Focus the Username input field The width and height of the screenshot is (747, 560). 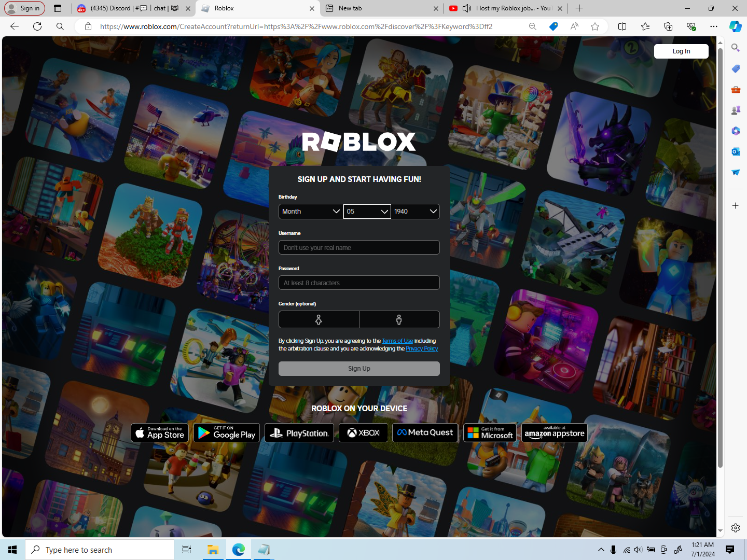359,247
